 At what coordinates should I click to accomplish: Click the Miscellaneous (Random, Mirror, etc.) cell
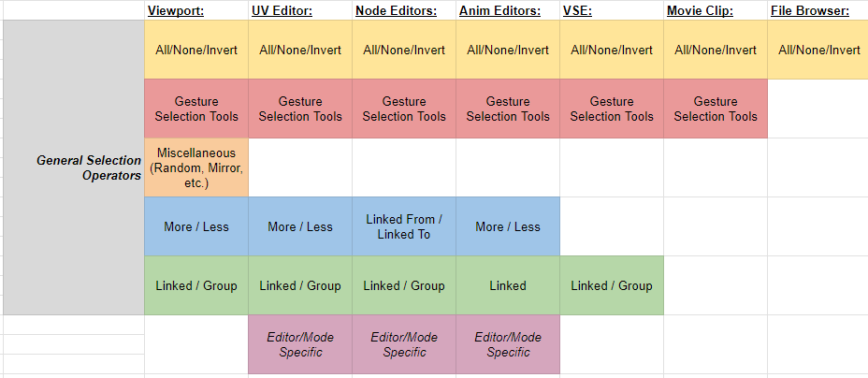coord(196,167)
